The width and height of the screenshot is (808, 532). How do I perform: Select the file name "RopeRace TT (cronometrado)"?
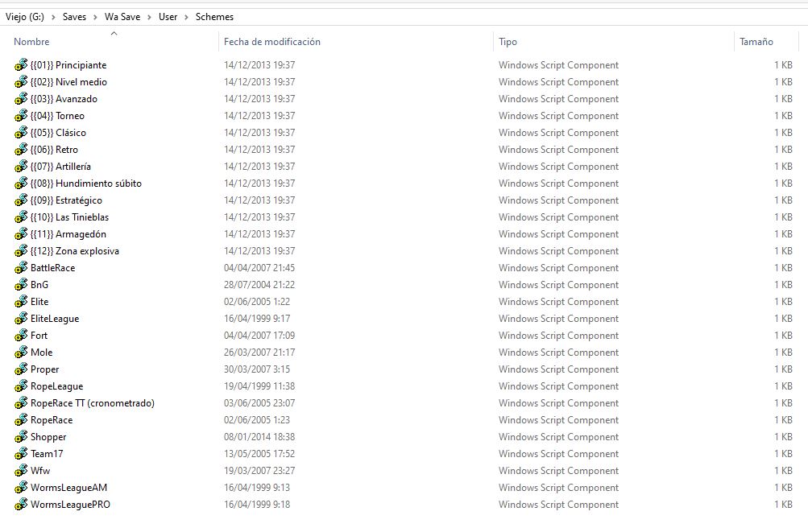(93, 403)
